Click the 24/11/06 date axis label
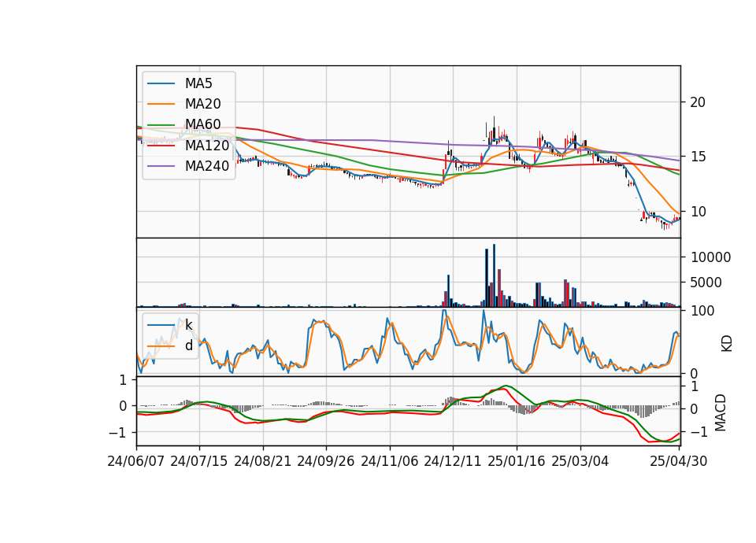Viewport: 756px width, 543px height. click(x=389, y=461)
